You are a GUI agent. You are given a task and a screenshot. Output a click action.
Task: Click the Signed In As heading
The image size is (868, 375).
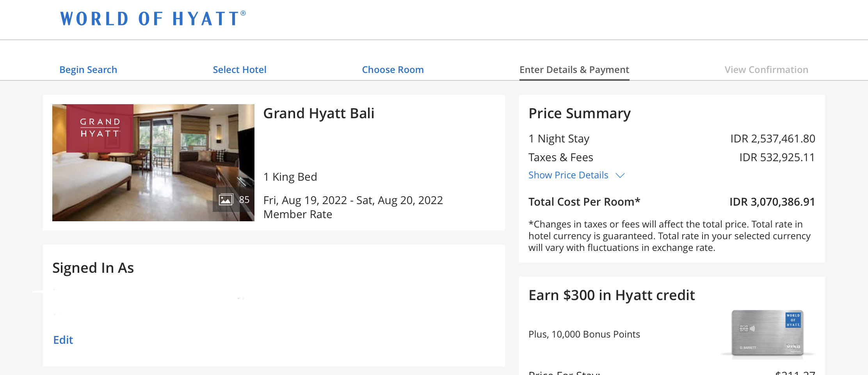(x=93, y=268)
